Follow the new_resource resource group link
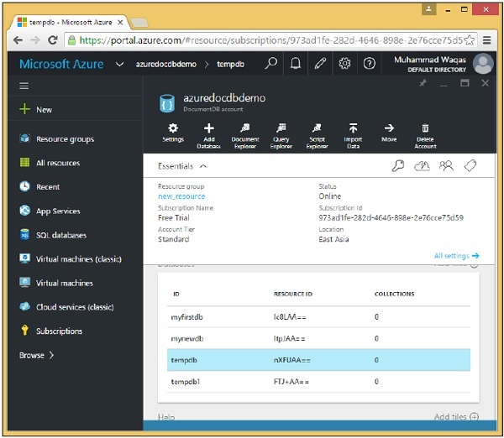 (181, 196)
